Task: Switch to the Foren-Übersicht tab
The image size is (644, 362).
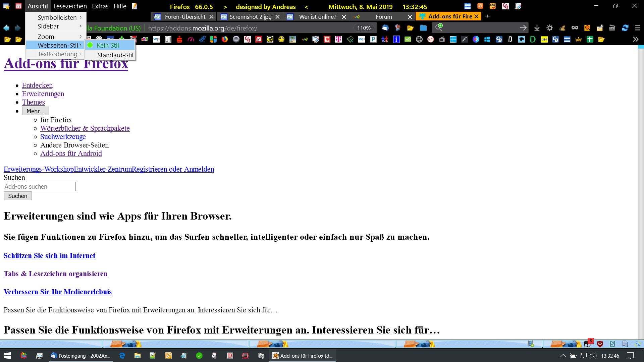Action: (x=185, y=17)
